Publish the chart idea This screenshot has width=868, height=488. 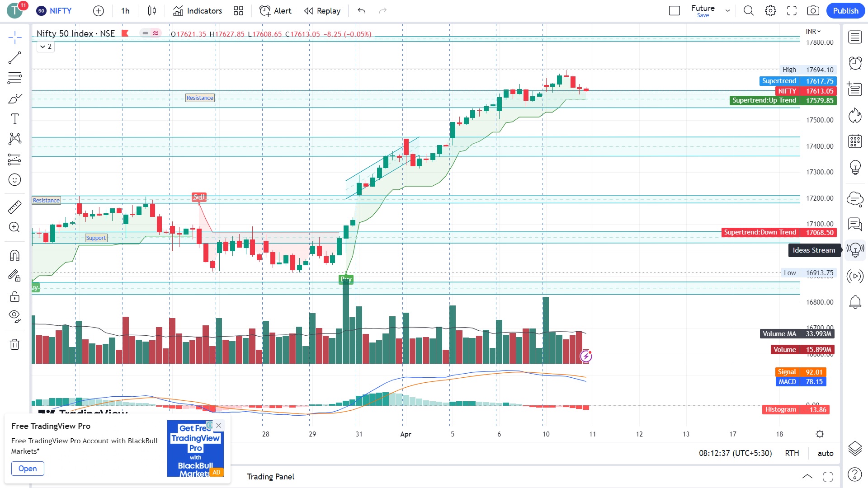[845, 11]
